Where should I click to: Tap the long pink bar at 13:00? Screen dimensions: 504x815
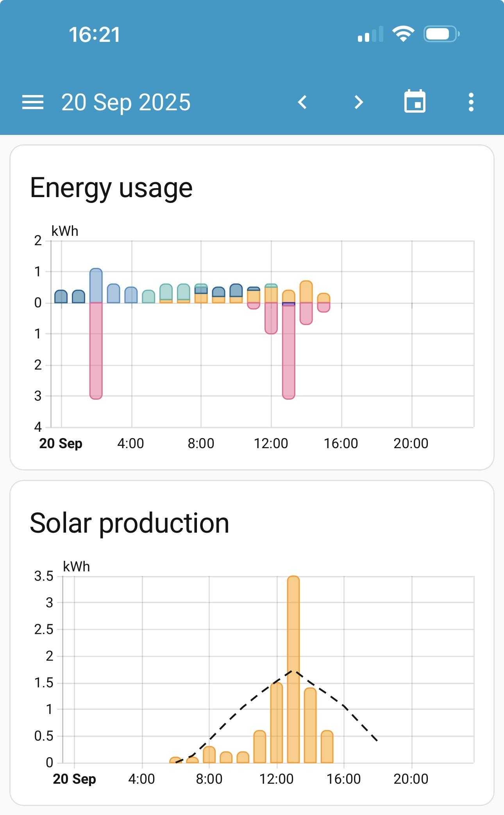289,352
